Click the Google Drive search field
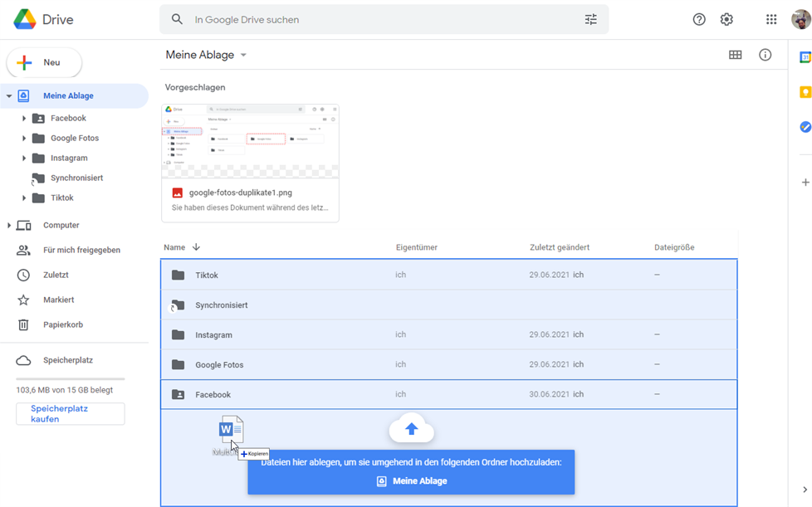Image resolution: width=812 pixels, height=507 pixels. click(x=382, y=19)
